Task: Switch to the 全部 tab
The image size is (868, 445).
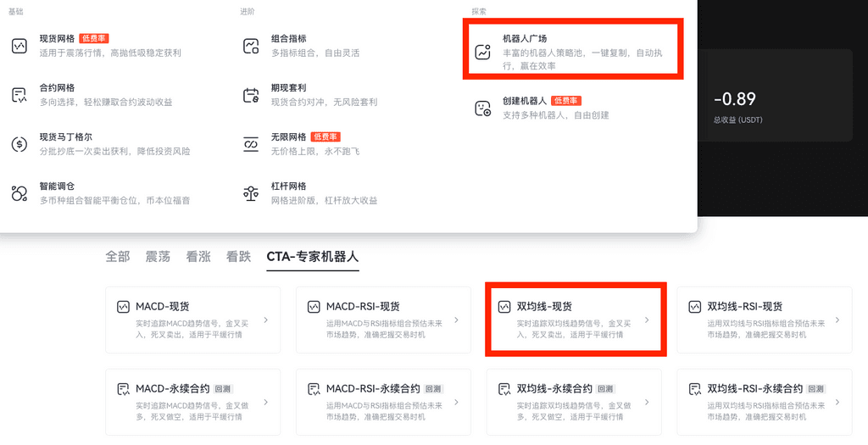Action: [118, 257]
